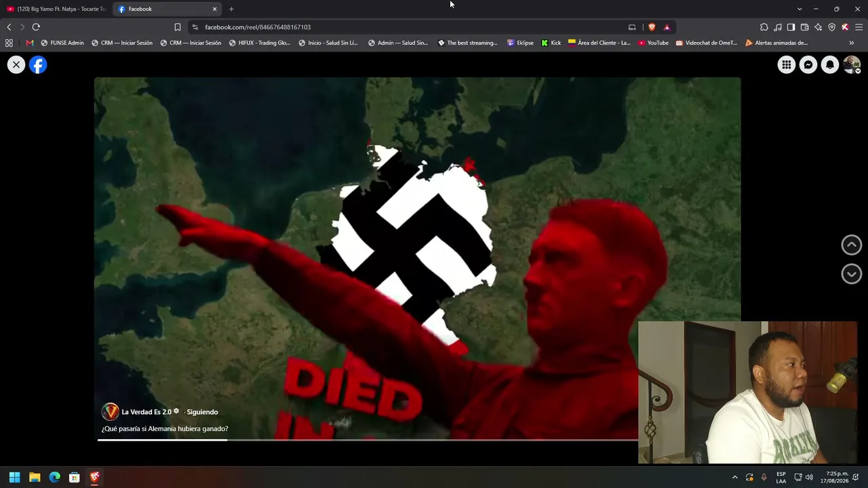The width and height of the screenshot is (868, 488).
Task: Open the Windows Start menu
Action: tap(15, 477)
